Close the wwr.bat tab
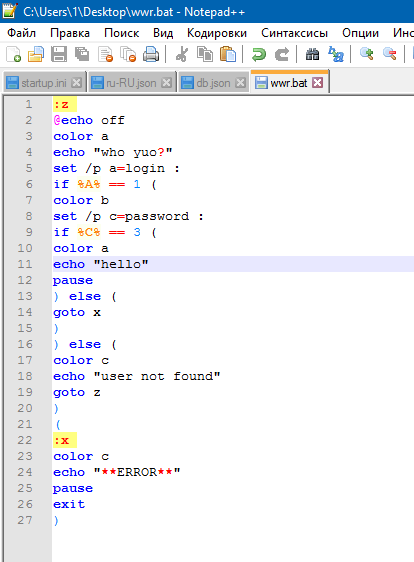This screenshot has width=414, height=562. 318,83
